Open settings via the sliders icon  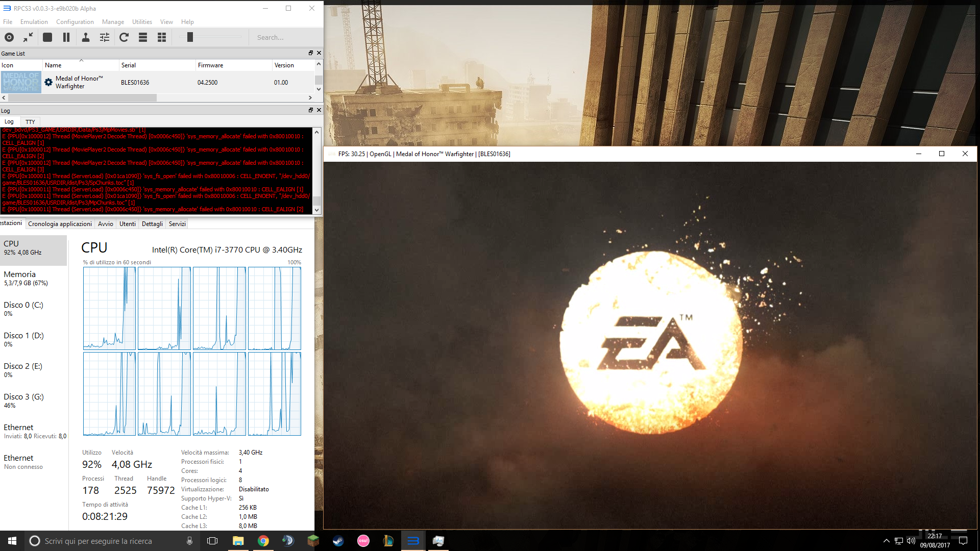[x=105, y=37]
